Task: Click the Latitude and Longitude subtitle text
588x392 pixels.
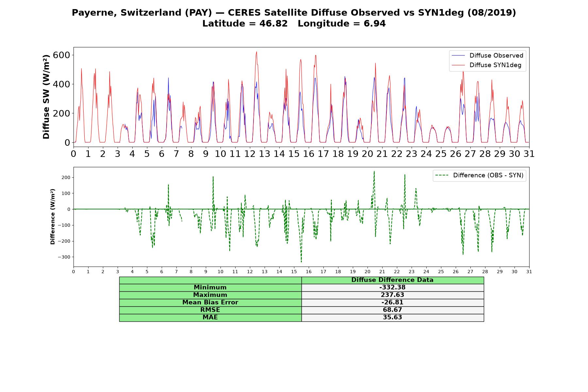Action: coord(294,24)
